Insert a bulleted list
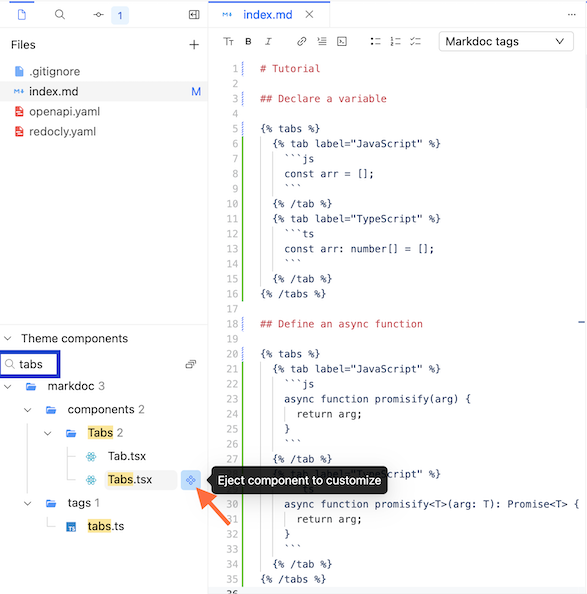 pyautogui.click(x=375, y=41)
